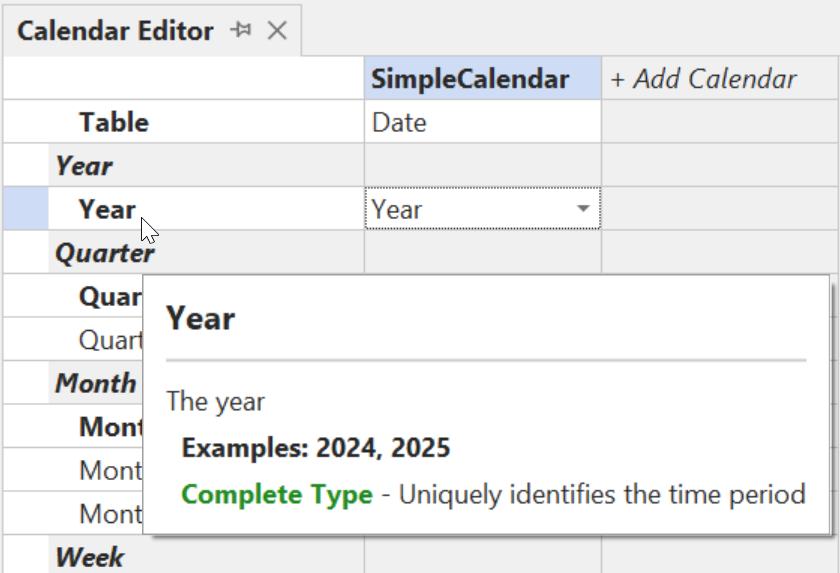Click the Date cell in Table row
The image size is (840, 573).
coord(482,123)
